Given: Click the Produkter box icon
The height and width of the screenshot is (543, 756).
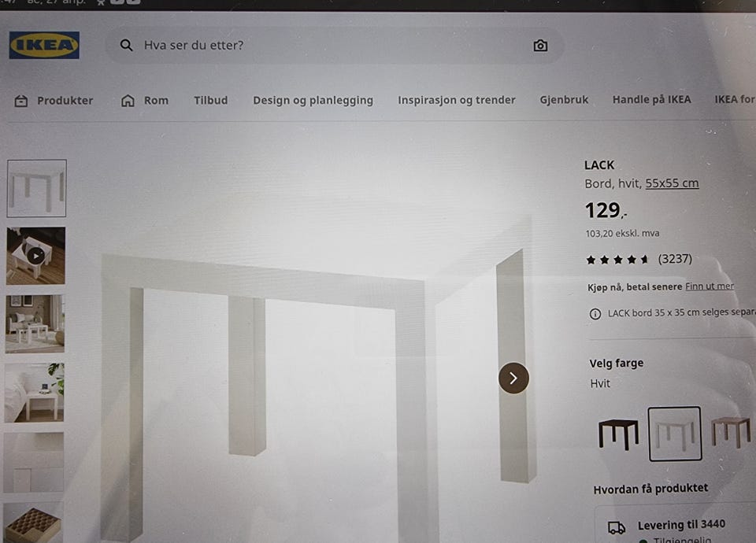Looking at the screenshot, I should (x=21, y=101).
